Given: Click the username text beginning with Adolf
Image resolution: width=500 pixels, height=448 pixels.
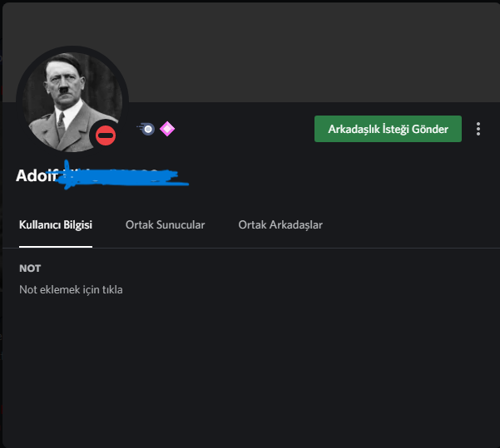Looking at the screenshot, I should tap(37, 175).
